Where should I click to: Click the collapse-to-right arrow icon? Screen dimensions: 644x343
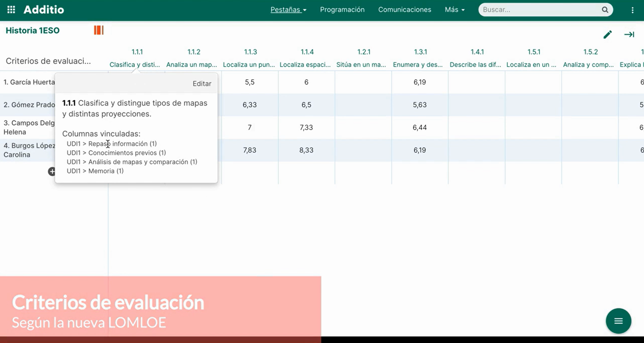(629, 35)
